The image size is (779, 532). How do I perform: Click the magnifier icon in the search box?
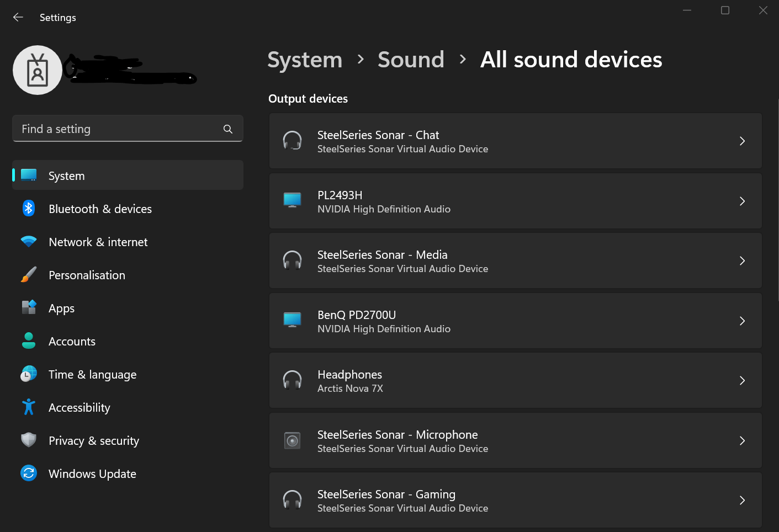click(228, 129)
